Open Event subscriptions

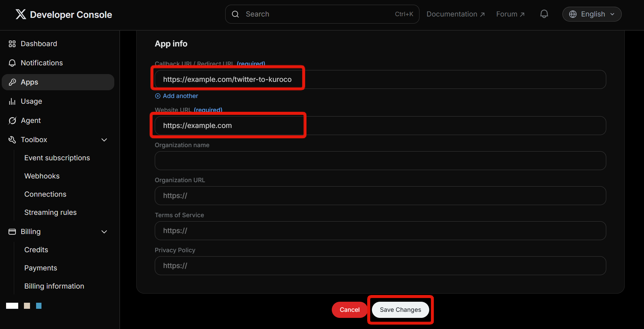click(x=57, y=158)
